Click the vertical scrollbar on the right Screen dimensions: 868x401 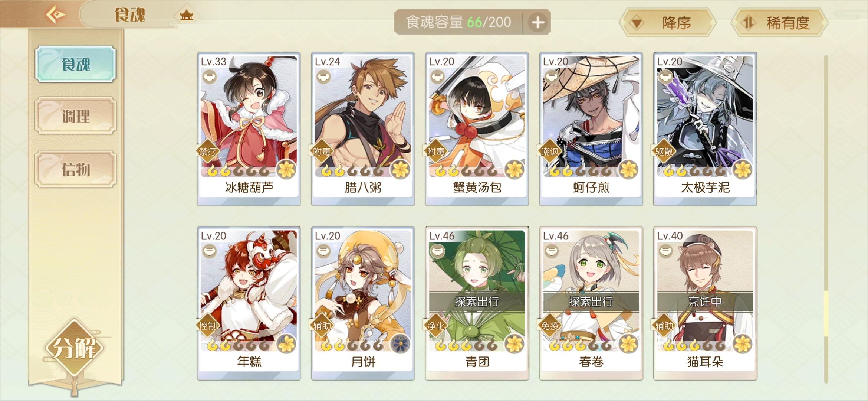click(x=826, y=219)
